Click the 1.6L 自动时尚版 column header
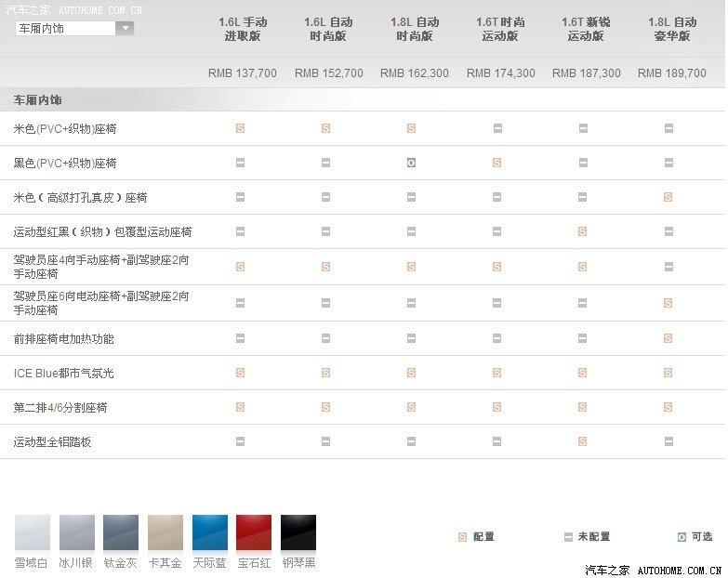This screenshot has height=578, width=728. pos(328,29)
